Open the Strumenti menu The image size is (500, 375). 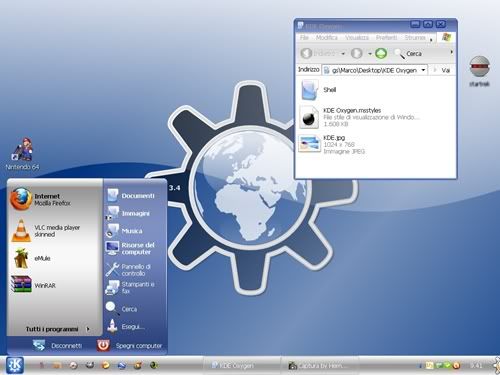tap(415, 38)
